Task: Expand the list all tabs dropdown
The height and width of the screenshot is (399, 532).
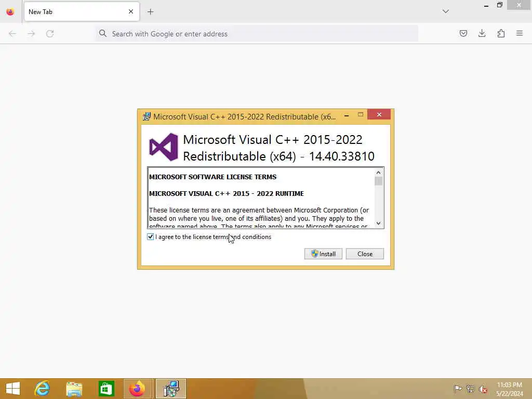Action: (x=445, y=11)
